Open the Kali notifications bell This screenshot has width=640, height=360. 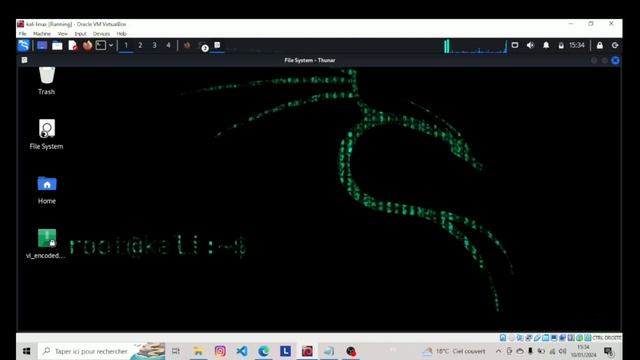click(x=546, y=45)
